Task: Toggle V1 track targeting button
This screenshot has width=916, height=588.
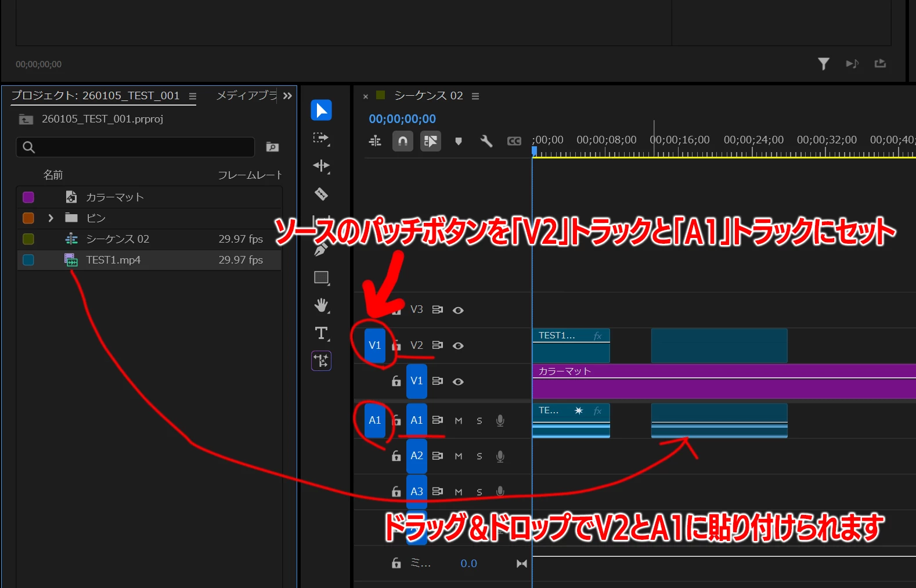Action: 417,381
